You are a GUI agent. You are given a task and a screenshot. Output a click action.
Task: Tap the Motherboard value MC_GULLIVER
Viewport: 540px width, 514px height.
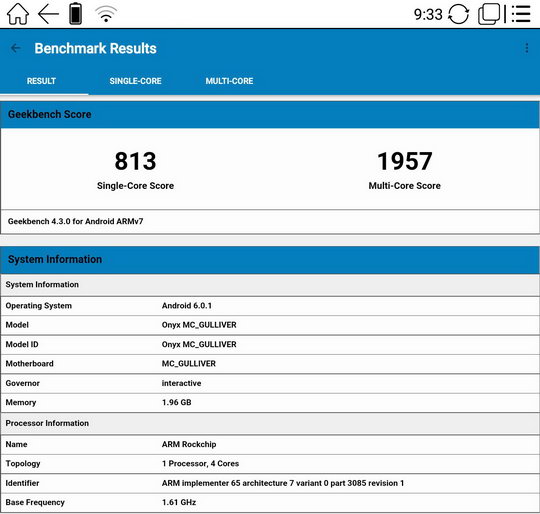point(189,364)
